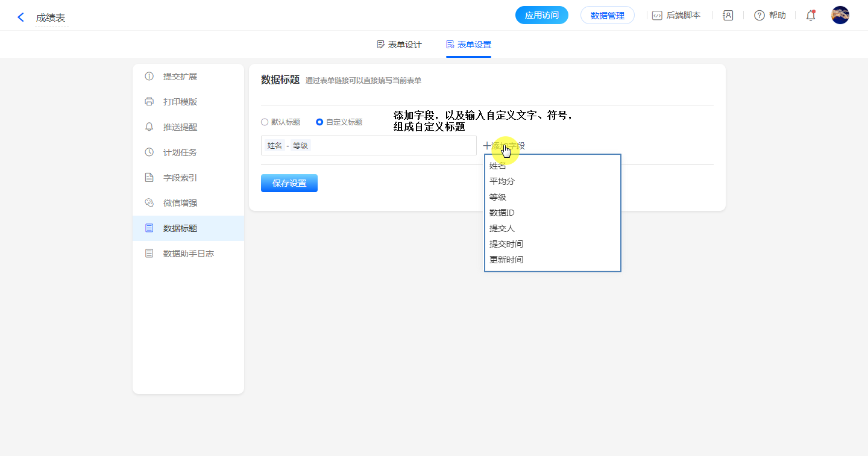Click the 数据管理 button
The height and width of the screenshot is (456, 868).
(x=607, y=16)
